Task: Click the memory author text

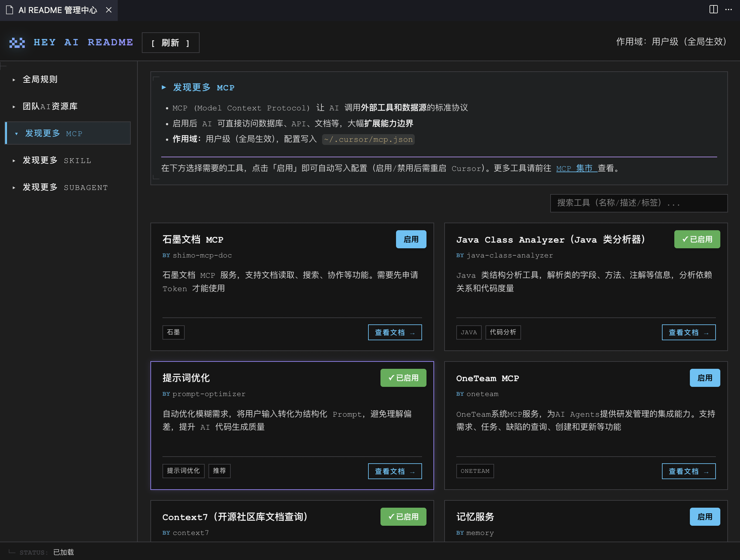Action: point(480,533)
